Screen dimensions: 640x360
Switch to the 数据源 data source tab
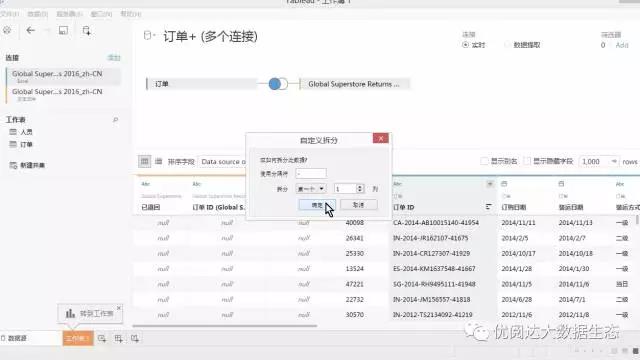(x=17, y=338)
